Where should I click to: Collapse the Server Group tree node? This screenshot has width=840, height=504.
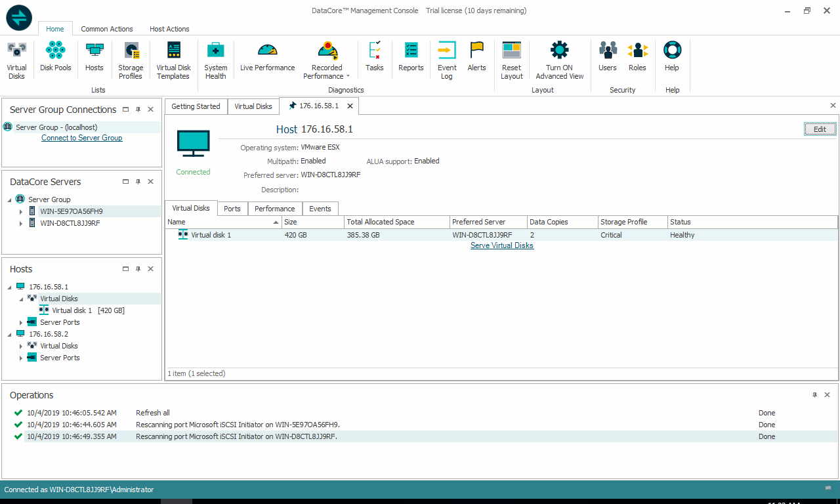pyautogui.click(x=9, y=199)
